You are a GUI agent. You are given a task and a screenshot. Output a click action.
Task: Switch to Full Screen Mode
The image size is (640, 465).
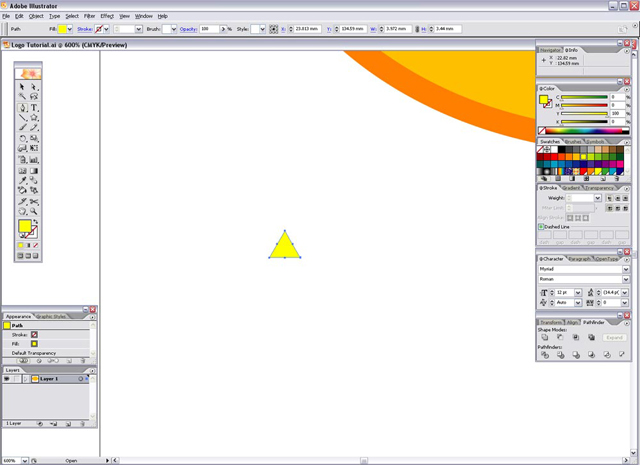[36, 256]
